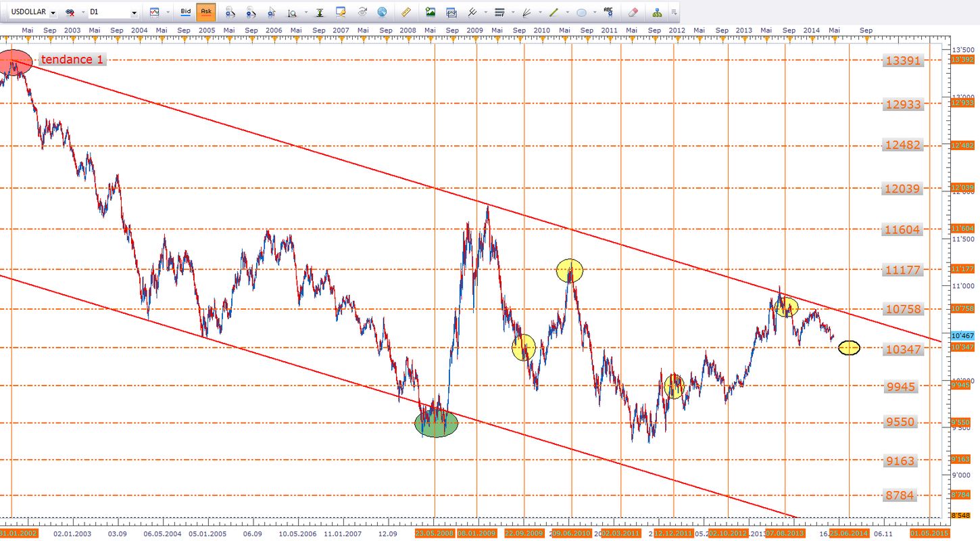Click the chart type icon
The width and height of the screenshot is (980, 541).
155,12
